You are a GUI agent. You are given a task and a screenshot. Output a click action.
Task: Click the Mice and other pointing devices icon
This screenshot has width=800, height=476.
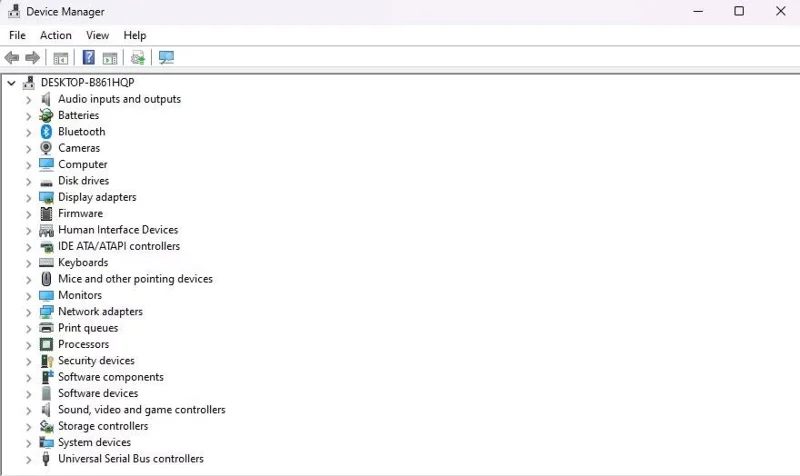[x=46, y=279]
